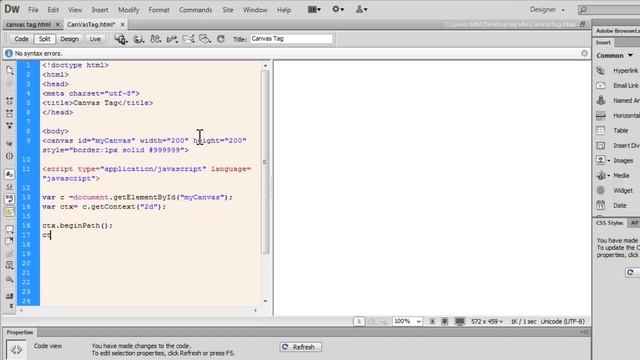
Task: Open the Visual Aids icon
Action: pyautogui.click(x=205, y=39)
